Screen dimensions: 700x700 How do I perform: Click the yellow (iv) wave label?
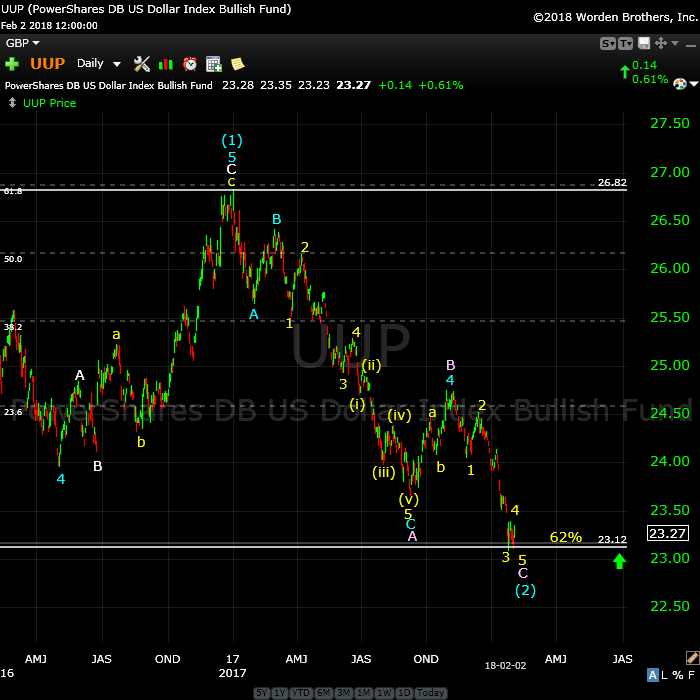399,415
